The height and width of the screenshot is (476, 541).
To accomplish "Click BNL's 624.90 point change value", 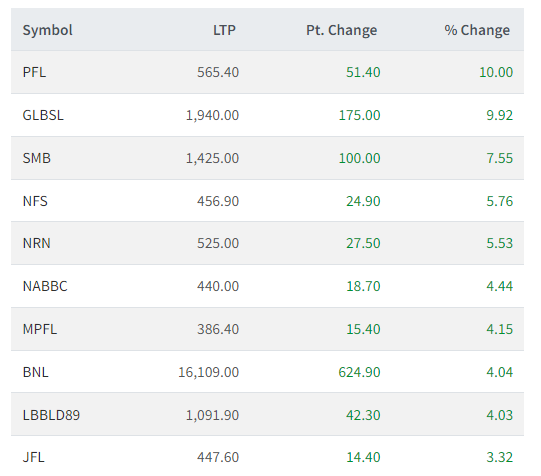I will [359, 372].
